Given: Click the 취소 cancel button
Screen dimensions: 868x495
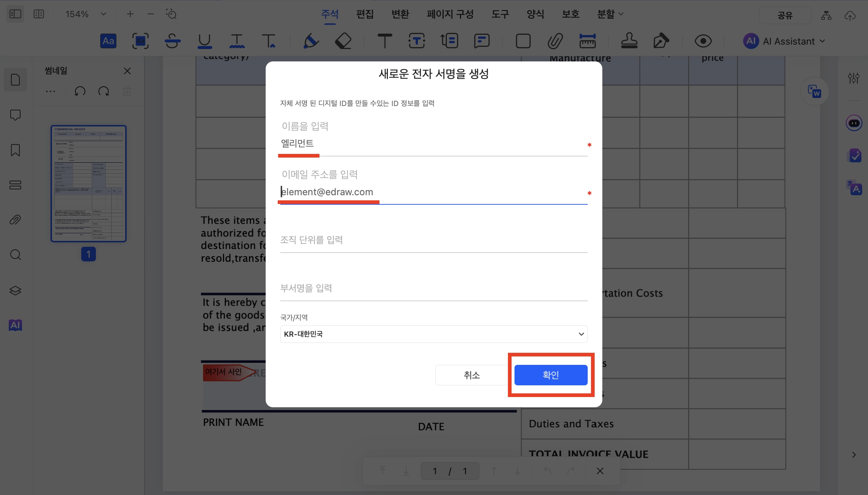Looking at the screenshot, I should coord(472,375).
